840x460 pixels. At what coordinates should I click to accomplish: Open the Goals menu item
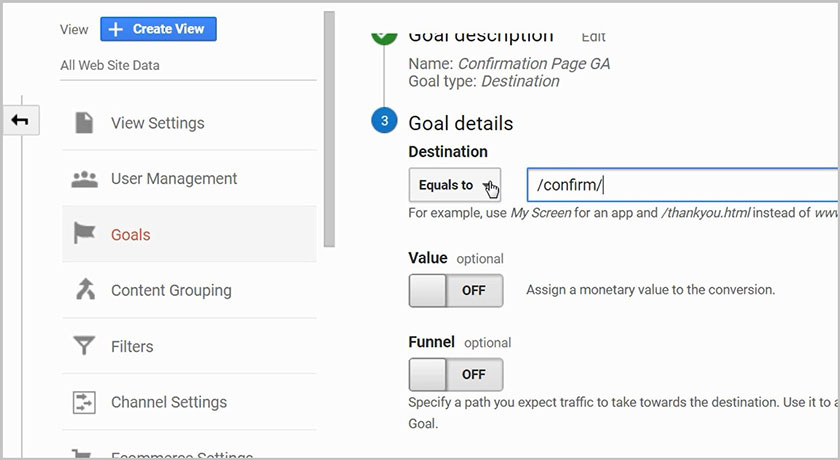(x=130, y=235)
